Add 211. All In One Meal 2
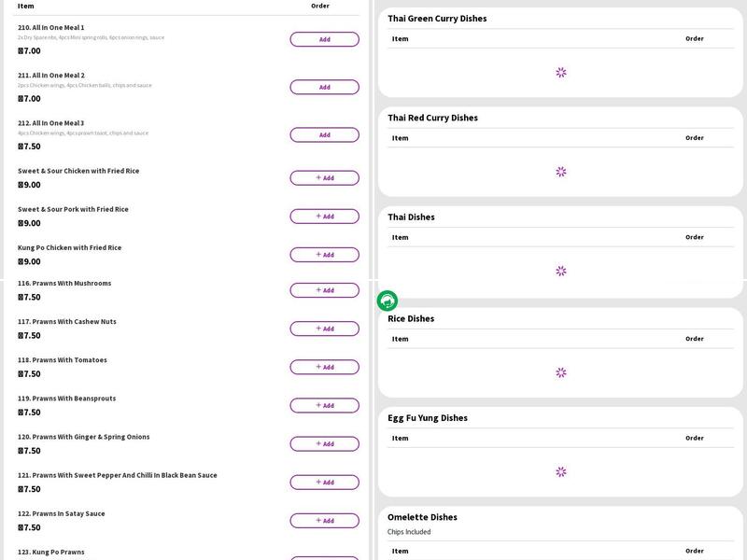 coord(324,87)
